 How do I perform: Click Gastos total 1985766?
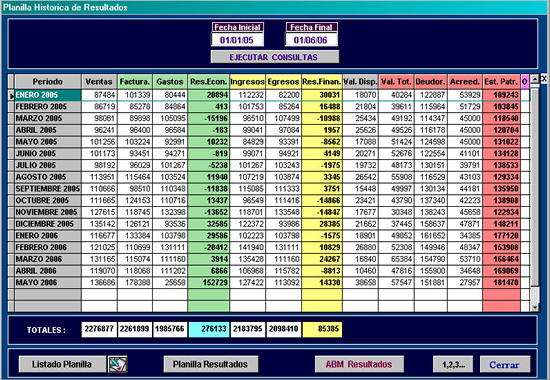pos(170,329)
